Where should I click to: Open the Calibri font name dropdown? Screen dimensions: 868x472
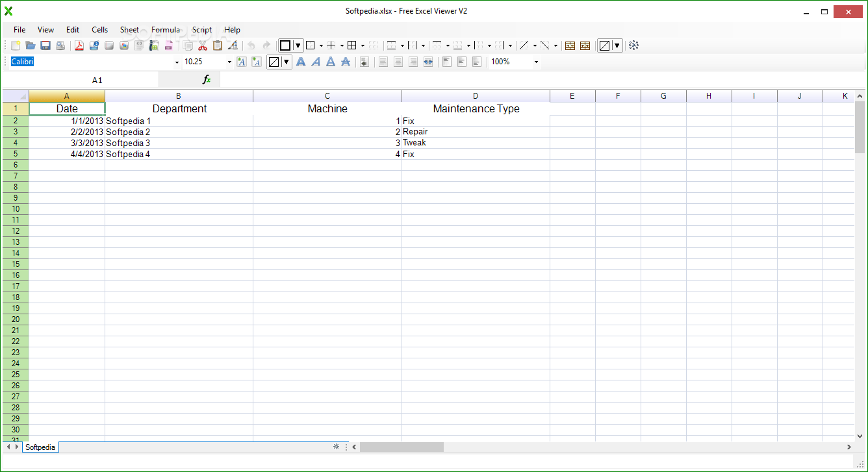coord(176,62)
